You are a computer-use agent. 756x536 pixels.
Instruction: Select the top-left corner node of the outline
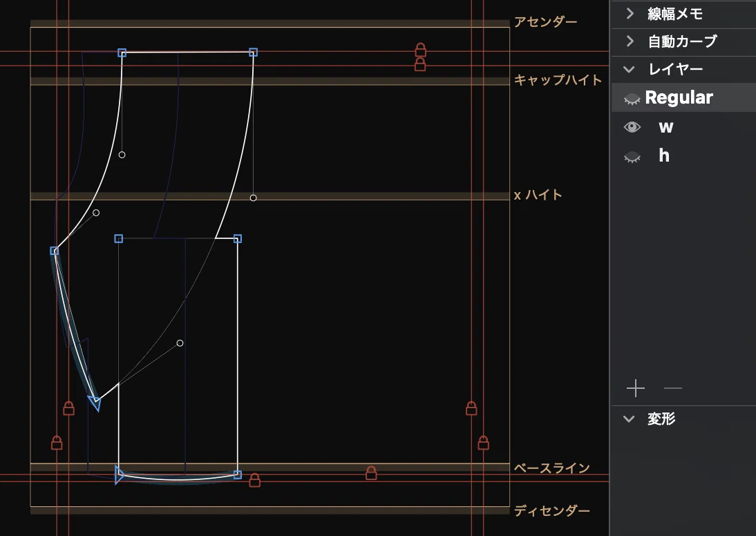122,52
